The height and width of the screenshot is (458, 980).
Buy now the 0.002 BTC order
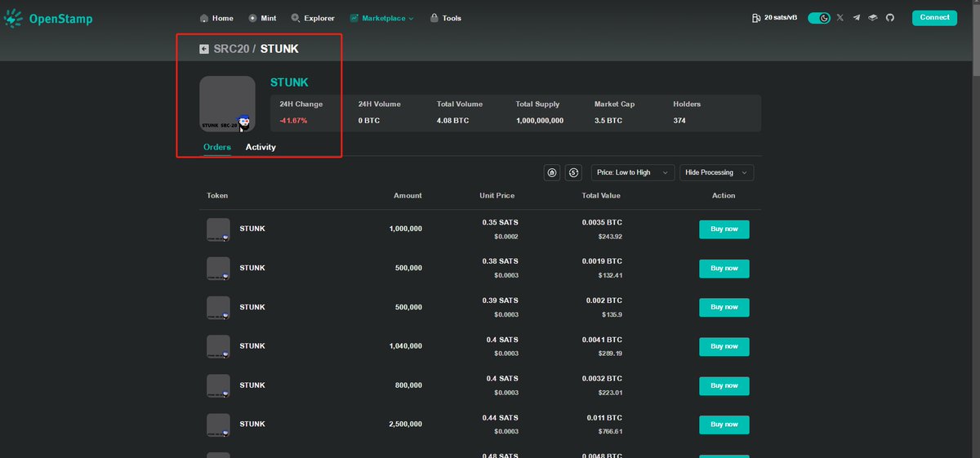(x=724, y=308)
